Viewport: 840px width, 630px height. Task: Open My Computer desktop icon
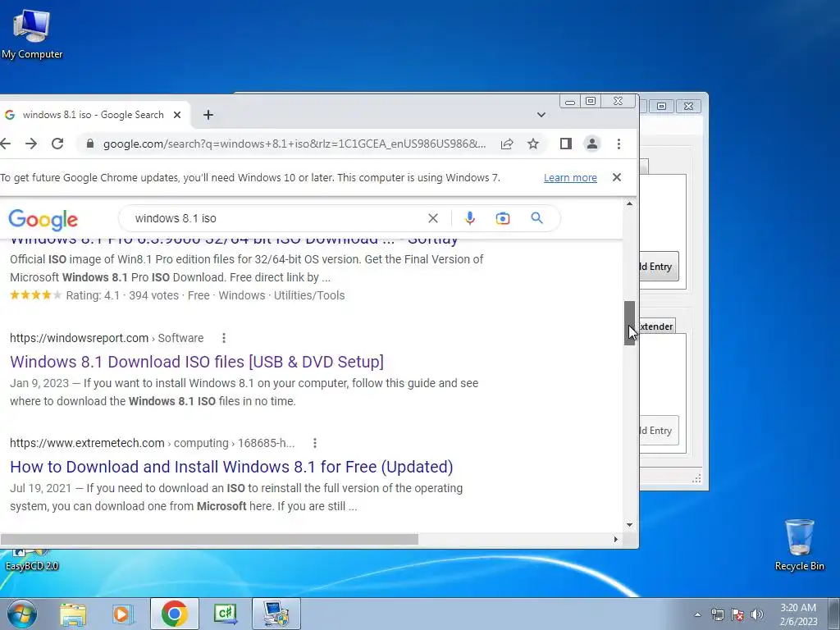point(32,33)
